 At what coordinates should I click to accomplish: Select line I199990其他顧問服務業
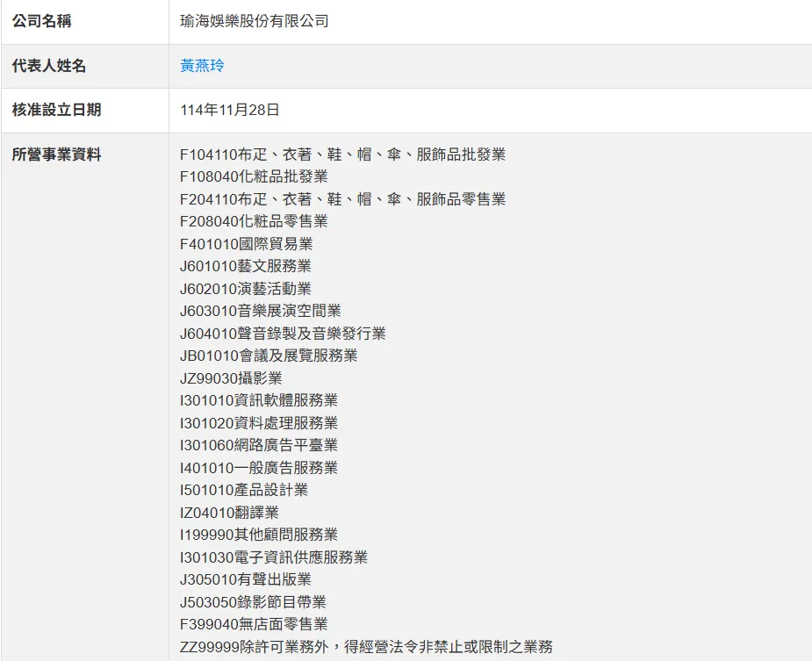[259, 534]
